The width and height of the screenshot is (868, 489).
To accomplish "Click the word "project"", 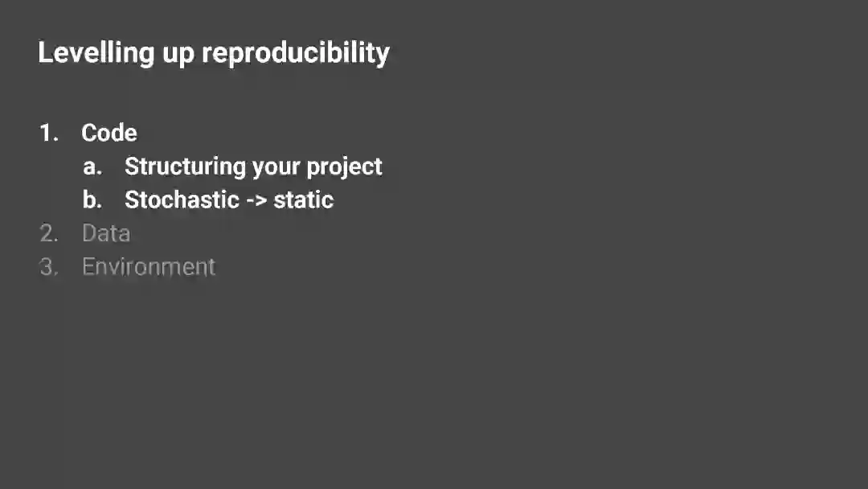I will pyautogui.click(x=344, y=168).
